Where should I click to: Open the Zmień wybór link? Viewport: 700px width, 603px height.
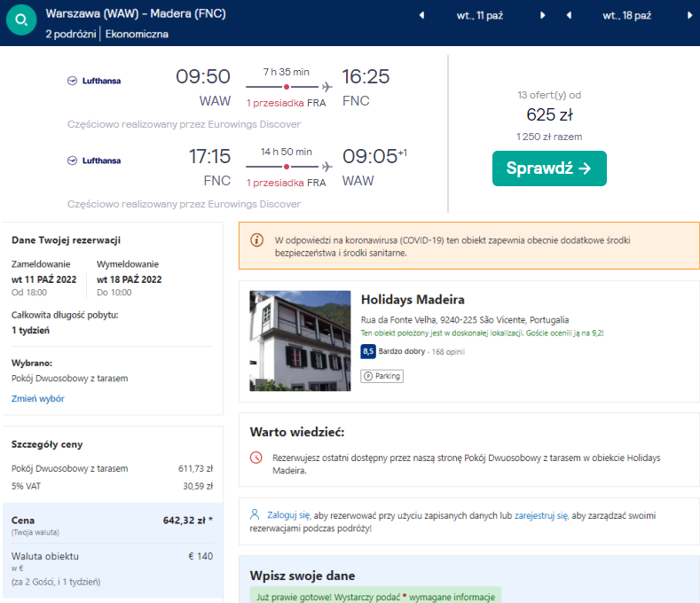(x=38, y=398)
